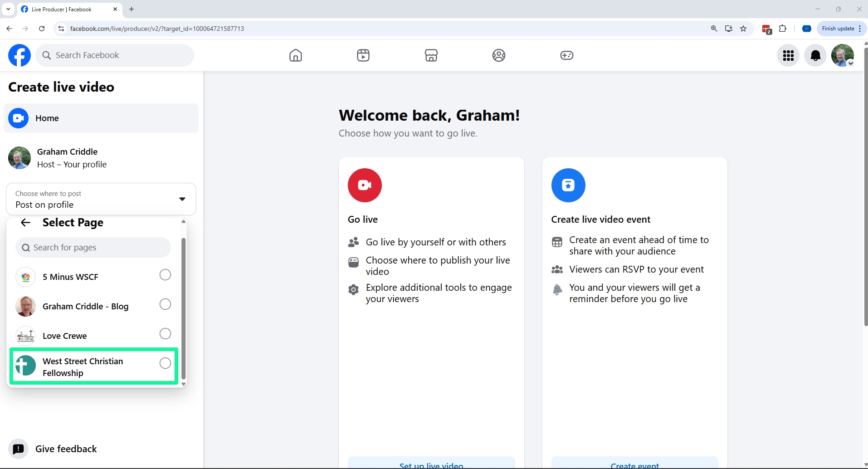Screen dimensions: 868x469
Task: Open the browser zoom indicator icon
Action: tap(714, 29)
